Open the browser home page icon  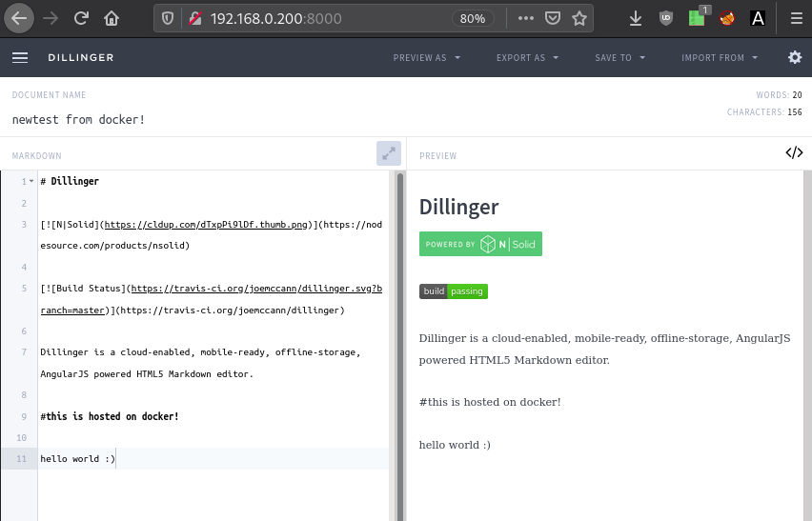point(112,19)
